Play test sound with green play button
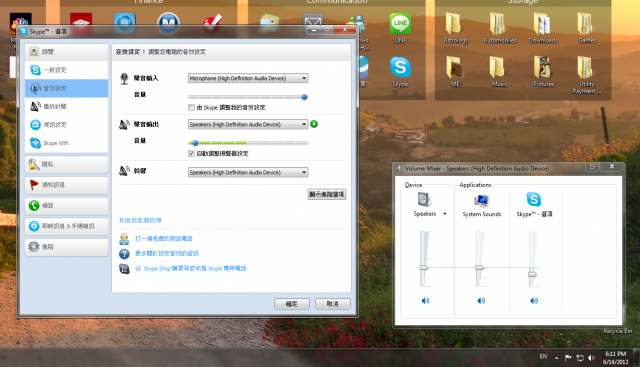The image size is (640, 367). [314, 124]
